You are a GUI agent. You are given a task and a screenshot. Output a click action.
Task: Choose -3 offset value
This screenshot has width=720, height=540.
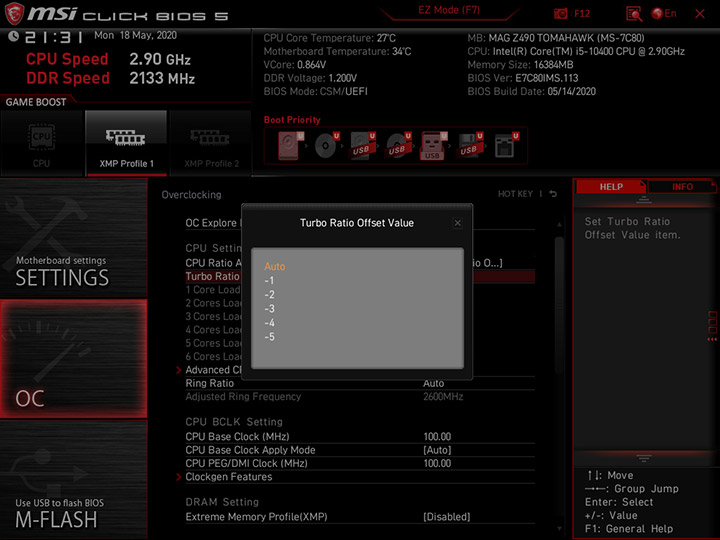[x=270, y=309]
